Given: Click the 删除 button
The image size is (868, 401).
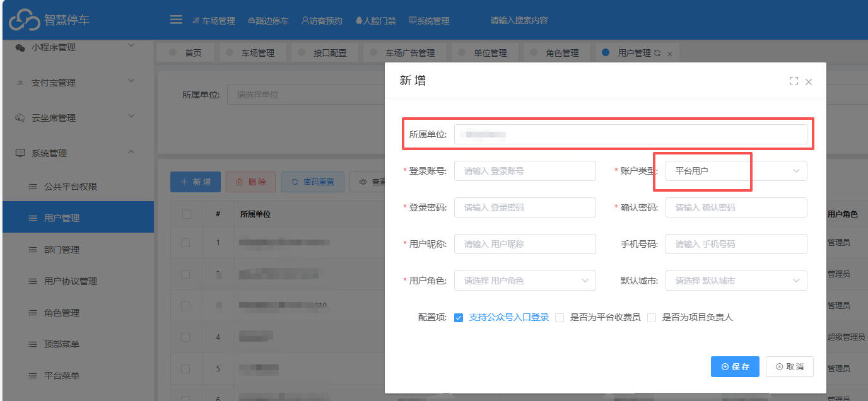Looking at the screenshot, I should click(250, 182).
